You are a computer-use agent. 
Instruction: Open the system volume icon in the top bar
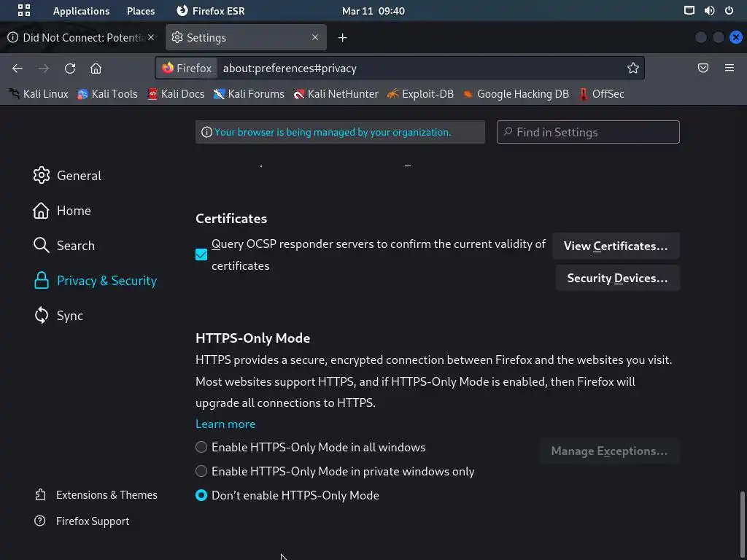(709, 11)
